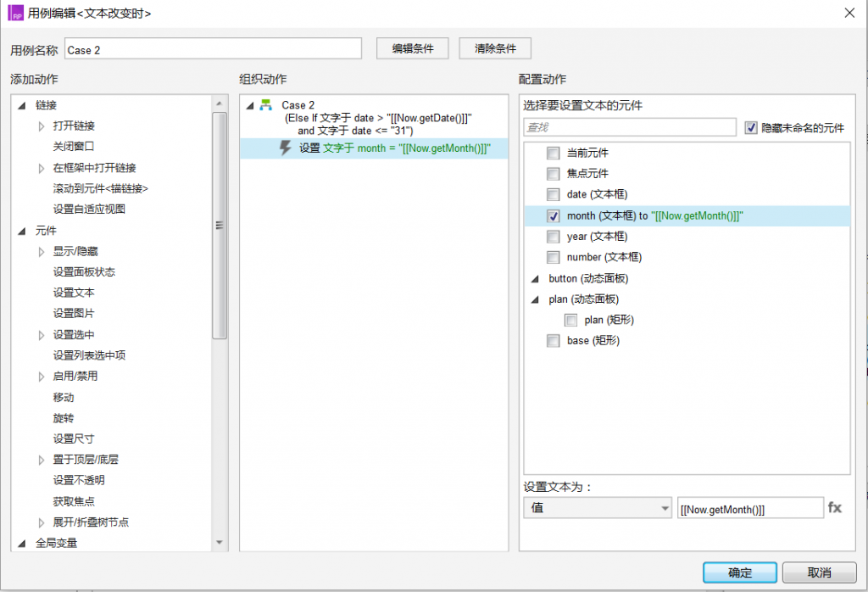Select the 滚动到元件<锚链接> action
This screenshot has height=592, width=868.
tap(101, 188)
